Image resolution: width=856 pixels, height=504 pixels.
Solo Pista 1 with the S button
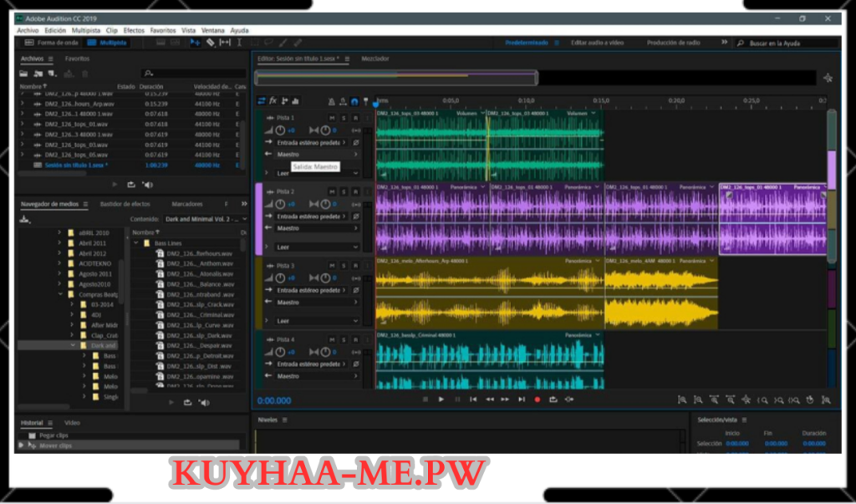(x=344, y=118)
